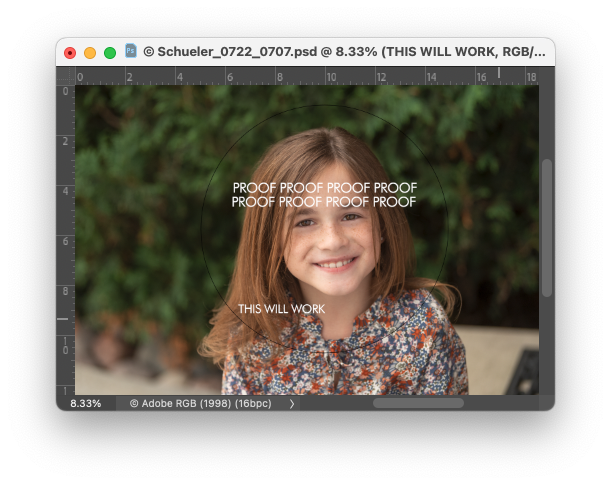
Task: Click the 6 mark on vertical ruler
Action: tap(65, 242)
